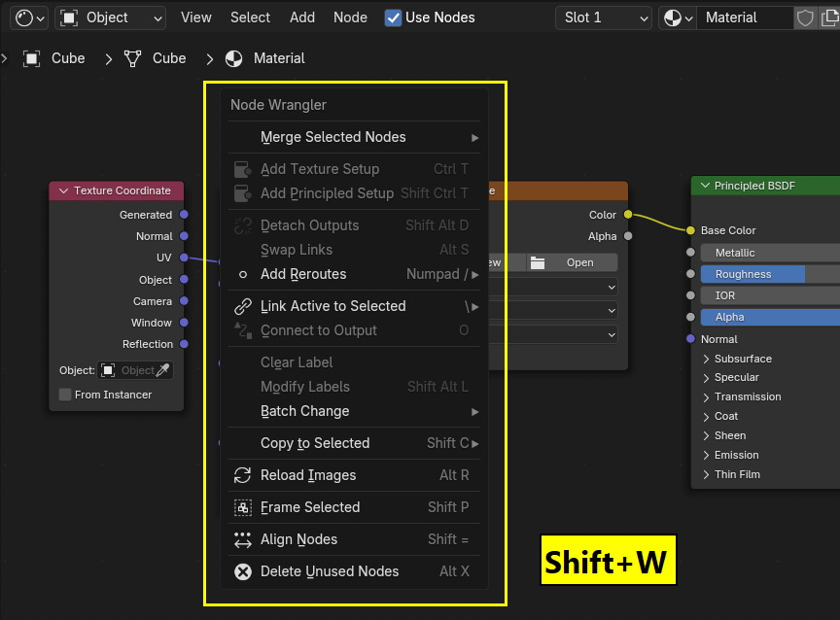Click the Material name field
The height and width of the screenshot is (620, 840).
745,17
